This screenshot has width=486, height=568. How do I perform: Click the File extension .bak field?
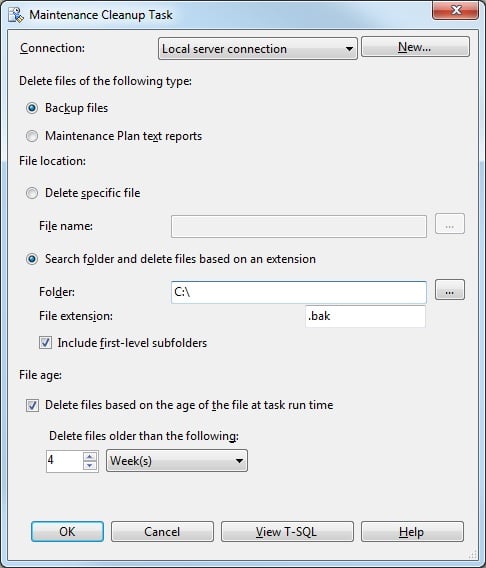tap(365, 316)
